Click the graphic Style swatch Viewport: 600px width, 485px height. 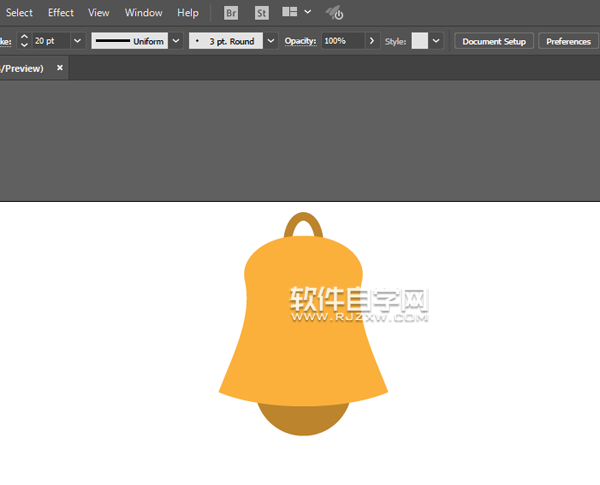tap(419, 41)
